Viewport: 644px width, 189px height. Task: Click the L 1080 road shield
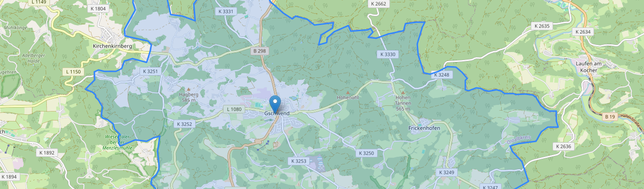[234, 110]
